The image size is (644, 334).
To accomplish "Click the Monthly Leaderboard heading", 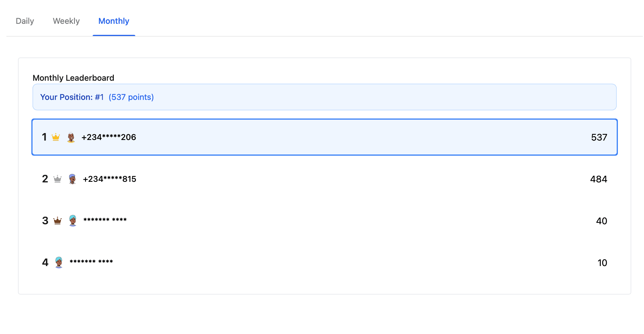I will [x=73, y=78].
